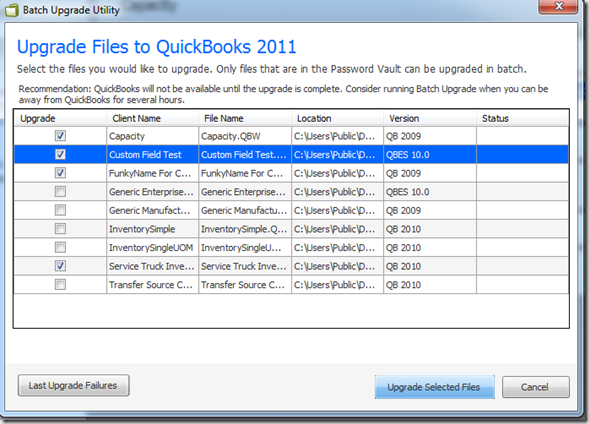Sort list by Client Name column header
589x424 pixels.
pos(153,118)
